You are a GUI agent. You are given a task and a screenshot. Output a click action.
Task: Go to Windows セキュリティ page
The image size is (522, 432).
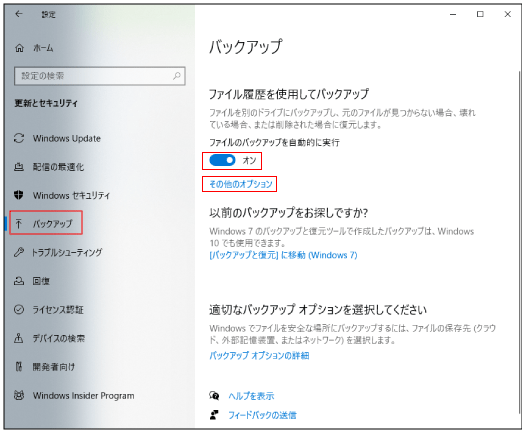point(71,195)
